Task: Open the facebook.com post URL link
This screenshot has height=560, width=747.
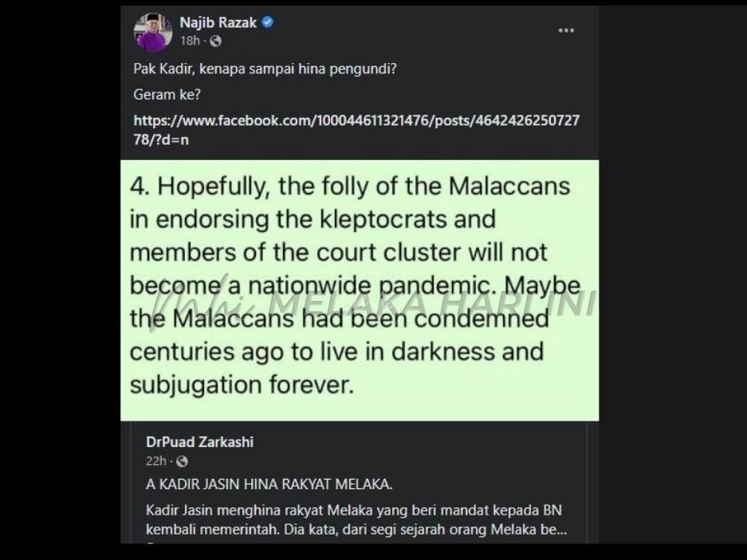Action: [x=356, y=130]
